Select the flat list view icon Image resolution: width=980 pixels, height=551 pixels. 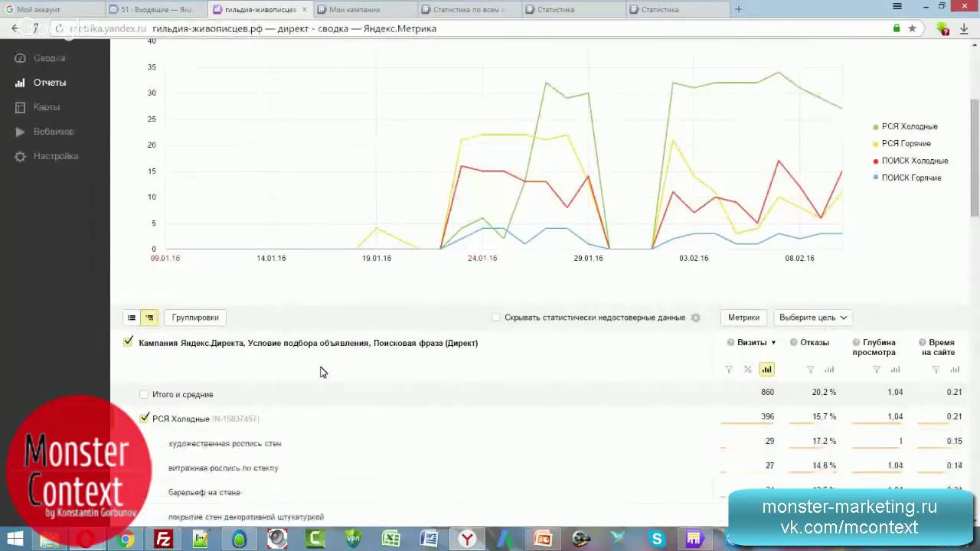pyautogui.click(x=132, y=318)
